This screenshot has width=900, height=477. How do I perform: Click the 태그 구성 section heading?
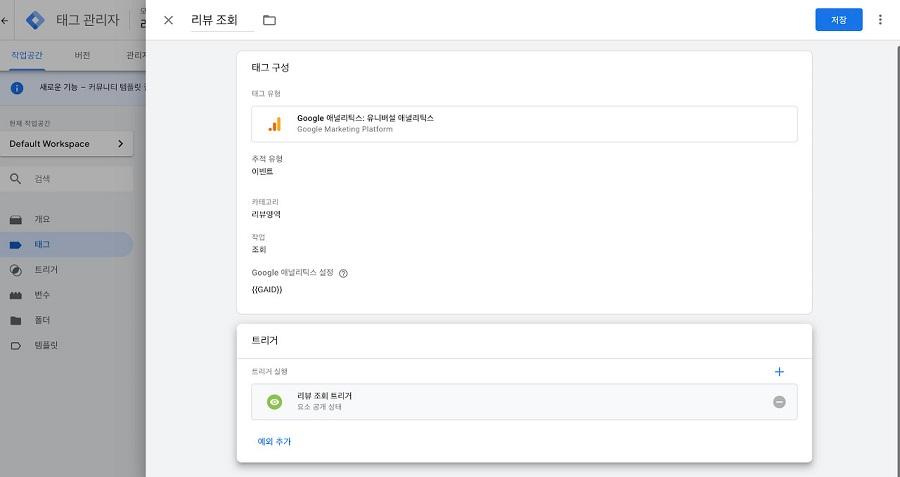(x=270, y=67)
